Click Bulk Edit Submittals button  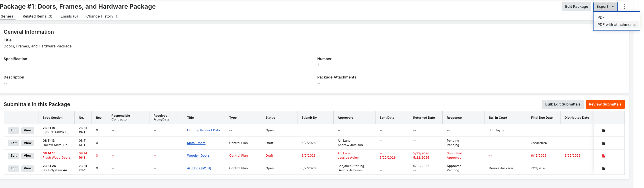(x=563, y=104)
